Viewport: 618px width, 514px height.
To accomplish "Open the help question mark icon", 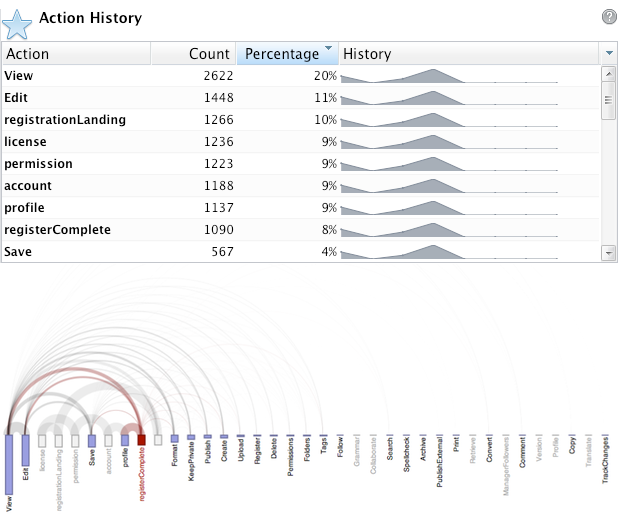I will (609, 17).
